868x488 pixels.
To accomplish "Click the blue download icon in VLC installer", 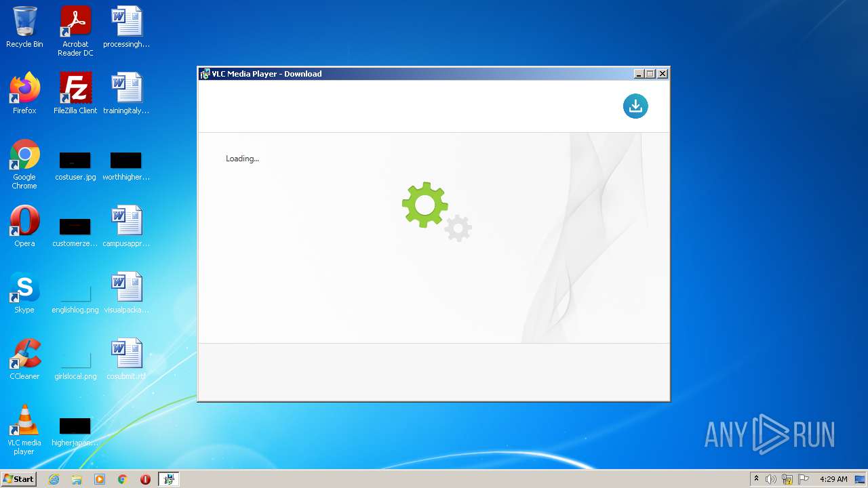I will [x=635, y=106].
